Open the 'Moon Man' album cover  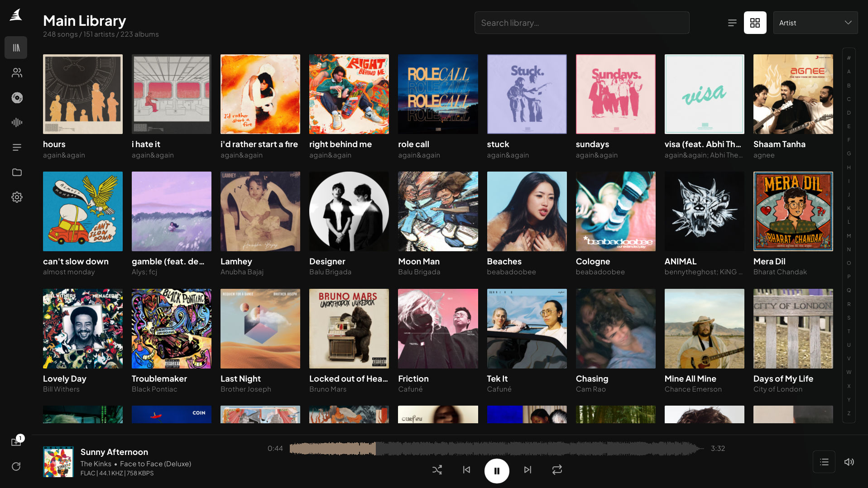pos(438,211)
